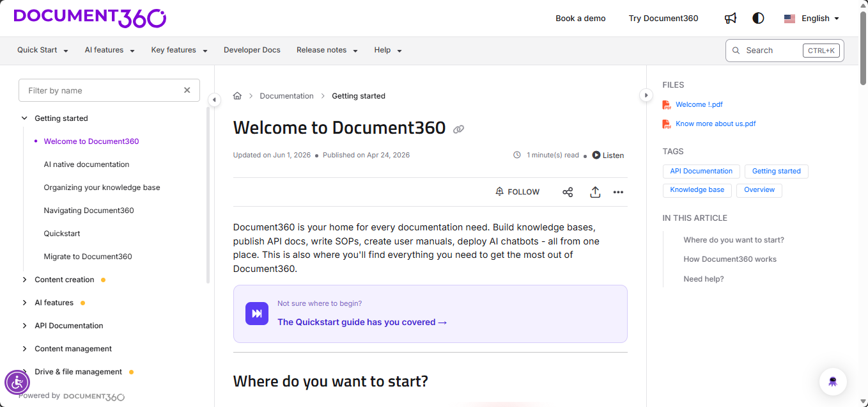Open Welcome !.pdf file

(x=699, y=104)
